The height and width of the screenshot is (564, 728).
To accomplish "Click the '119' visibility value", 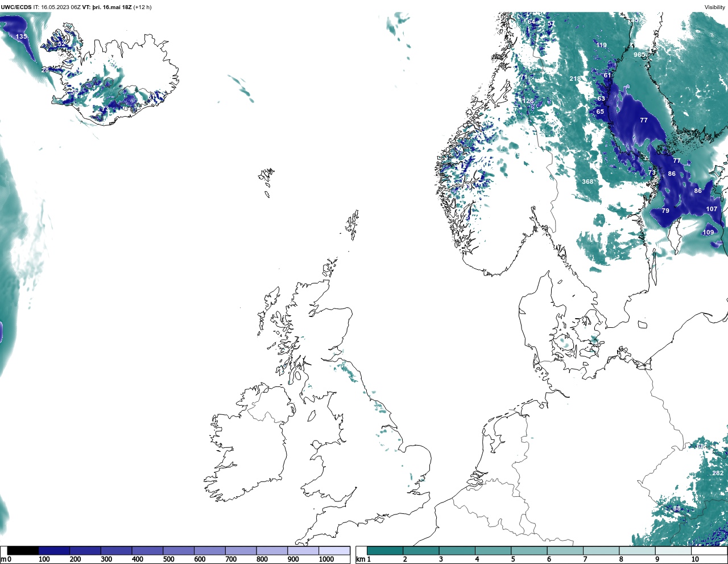I will coord(601,45).
